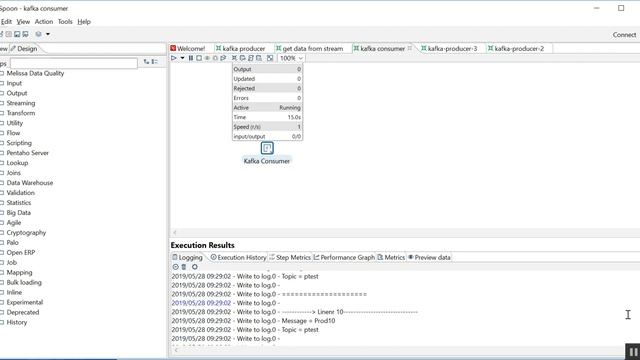Verify the transformation with the check icon

[234, 58]
